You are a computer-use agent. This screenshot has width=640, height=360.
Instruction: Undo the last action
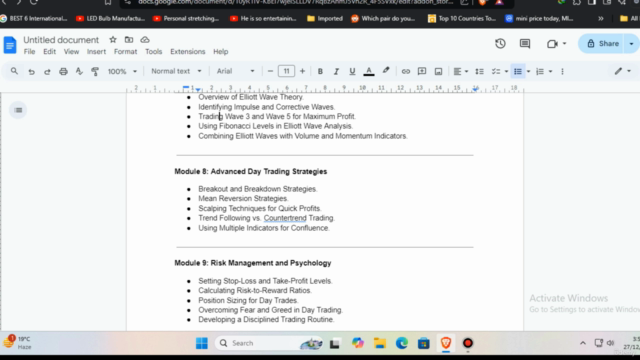pyautogui.click(x=31, y=71)
